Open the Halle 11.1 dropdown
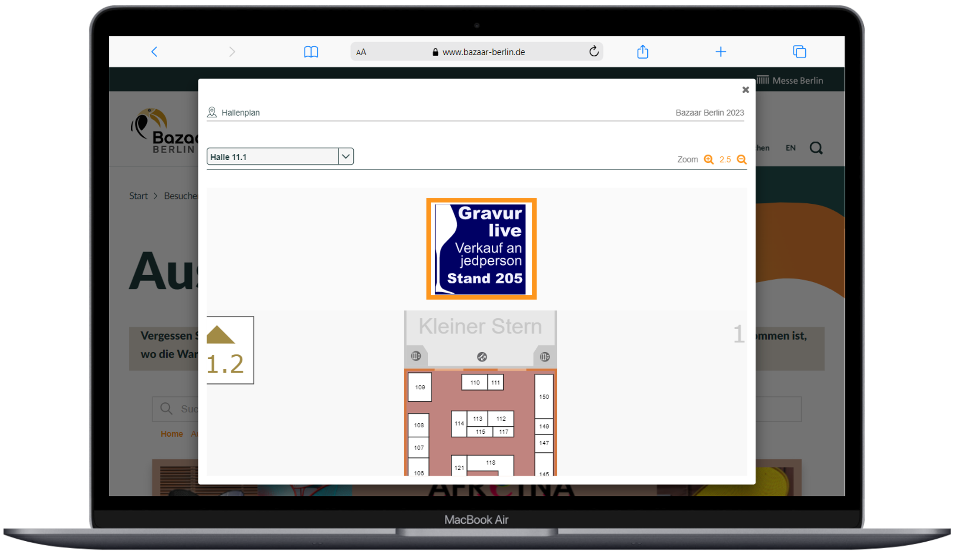The height and width of the screenshot is (560, 960). (x=280, y=156)
